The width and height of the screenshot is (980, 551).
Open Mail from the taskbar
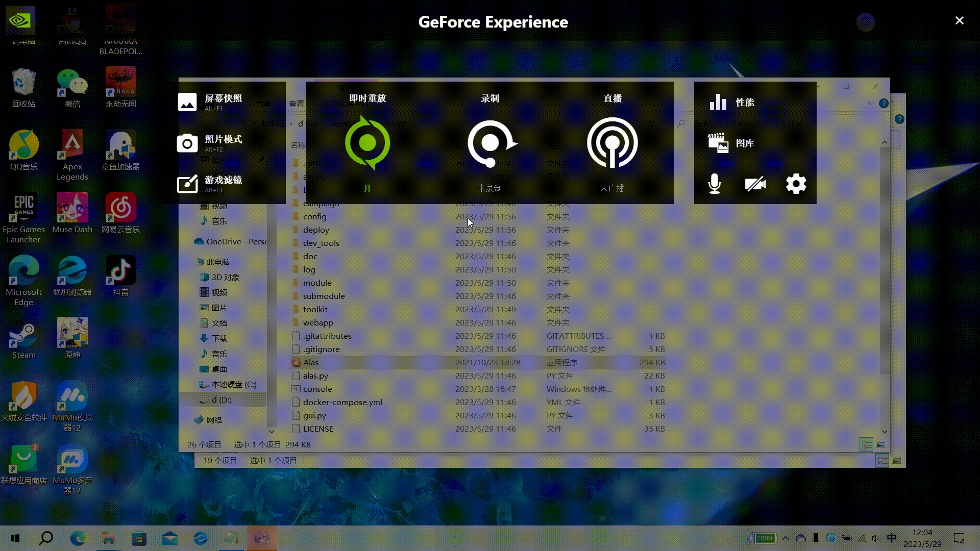coord(169,538)
